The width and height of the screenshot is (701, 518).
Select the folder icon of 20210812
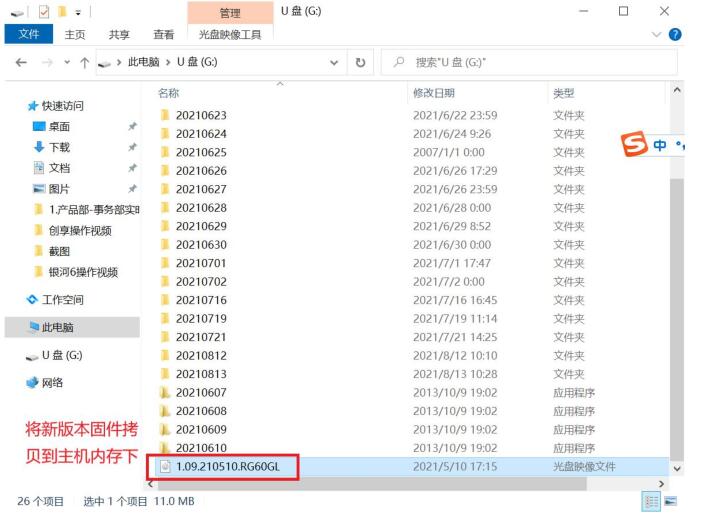pyautogui.click(x=165, y=356)
